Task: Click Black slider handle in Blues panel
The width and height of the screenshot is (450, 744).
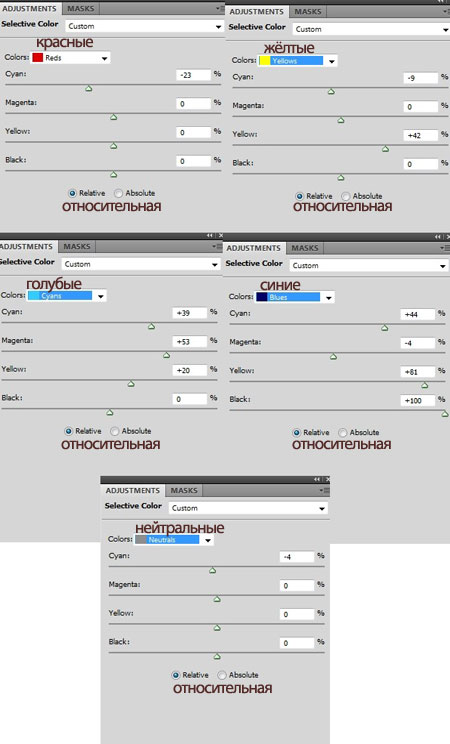Action: coord(445,414)
